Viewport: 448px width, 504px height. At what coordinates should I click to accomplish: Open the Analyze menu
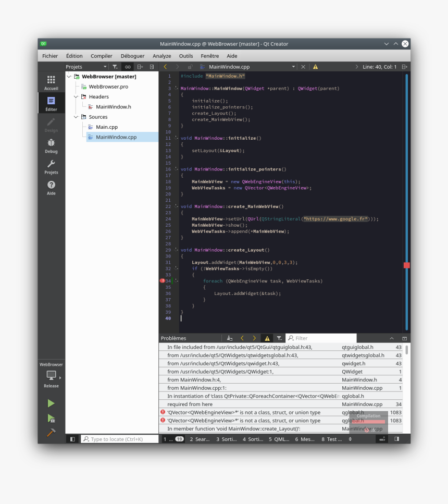click(161, 56)
